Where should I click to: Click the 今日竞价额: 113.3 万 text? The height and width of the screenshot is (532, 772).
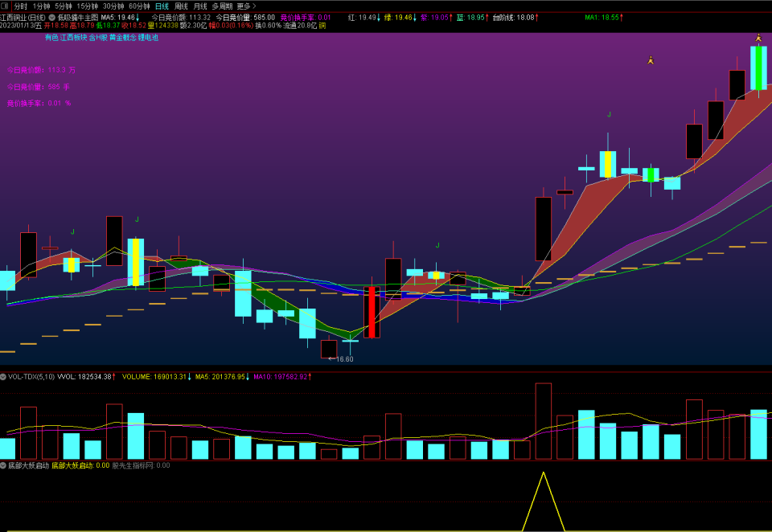coord(41,71)
